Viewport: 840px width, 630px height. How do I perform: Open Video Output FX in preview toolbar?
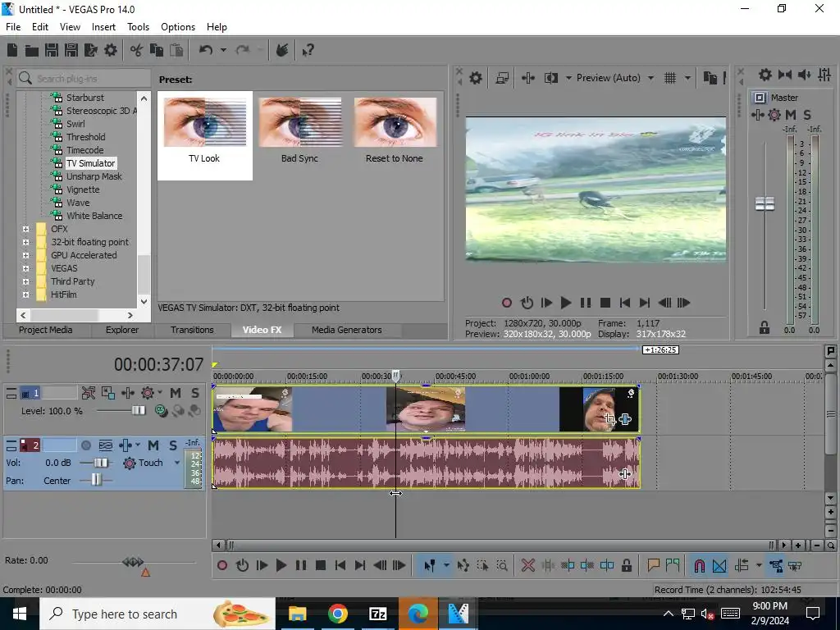527,78
